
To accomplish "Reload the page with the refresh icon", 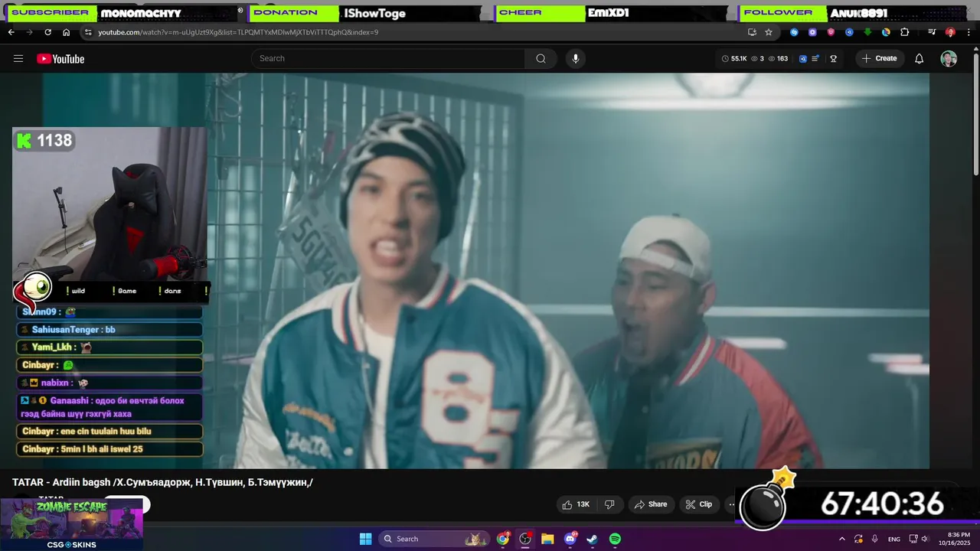I will [x=47, y=32].
